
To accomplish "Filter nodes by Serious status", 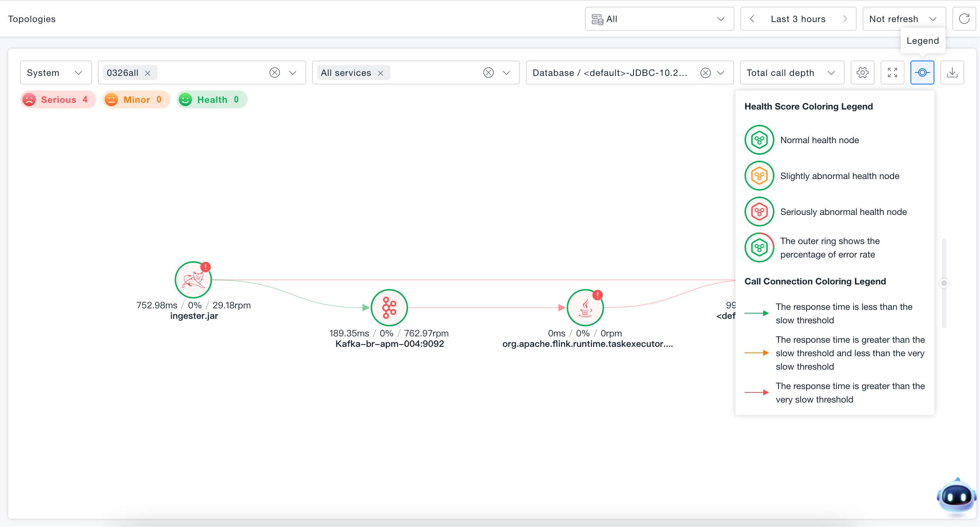I will coord(58,100).
